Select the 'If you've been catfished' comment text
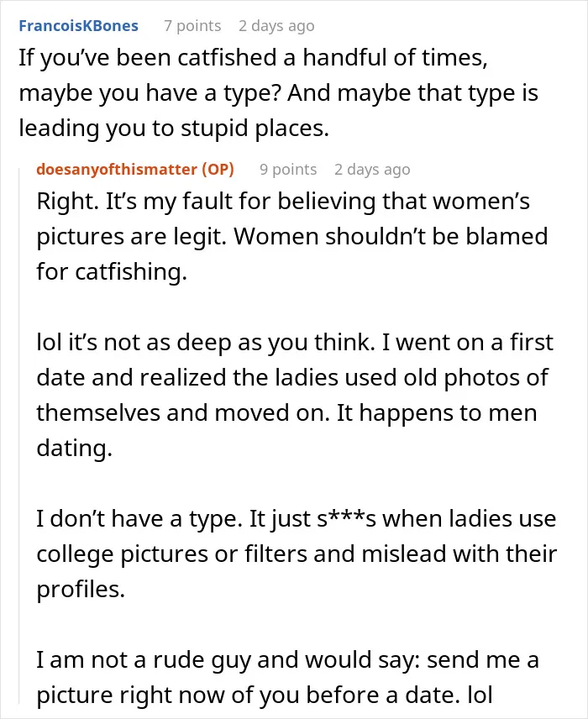Screen dimensions: 588x719 point(278,92)
